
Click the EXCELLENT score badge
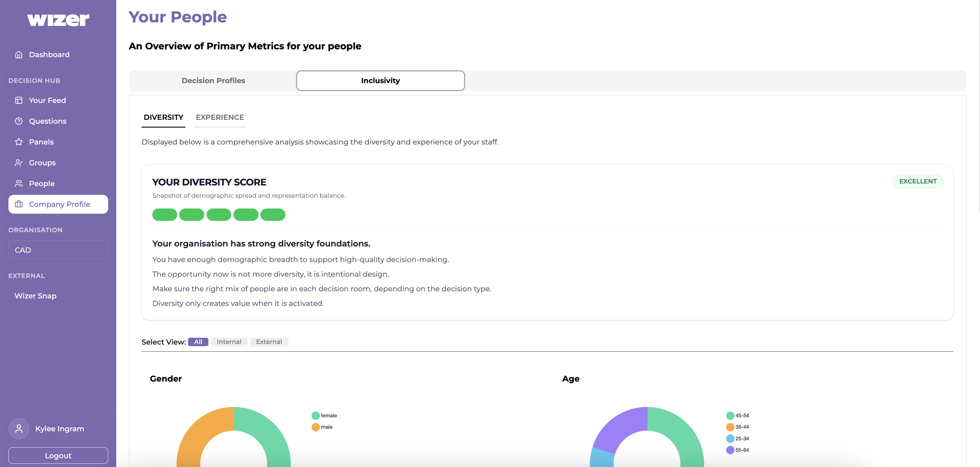pyautogui.click(x=917, y=182)
